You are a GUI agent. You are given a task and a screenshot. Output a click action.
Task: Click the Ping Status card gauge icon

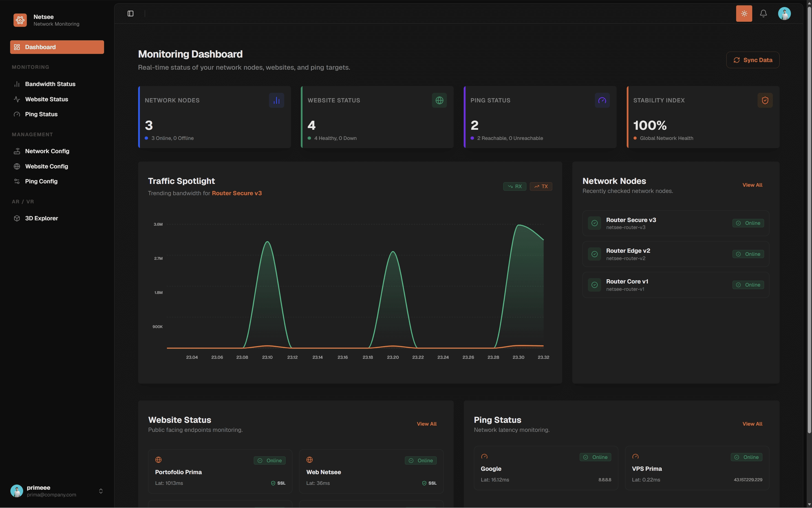(x=602, y=100)
